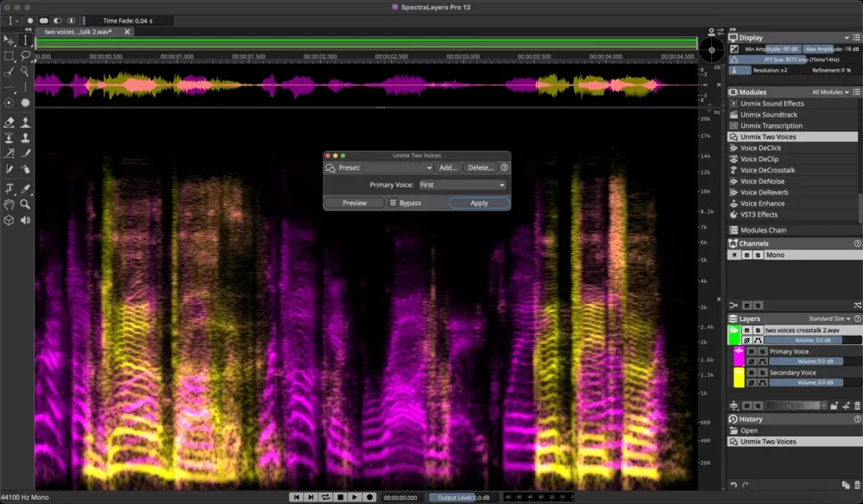Click the Undo arrow in History panel
Screen dimensions: 863x504
point(734,485)
